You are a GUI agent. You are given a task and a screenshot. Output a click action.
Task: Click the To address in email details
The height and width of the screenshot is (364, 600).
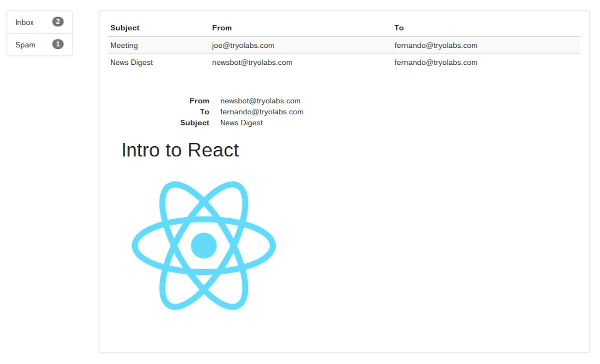(x=261, y=111)
